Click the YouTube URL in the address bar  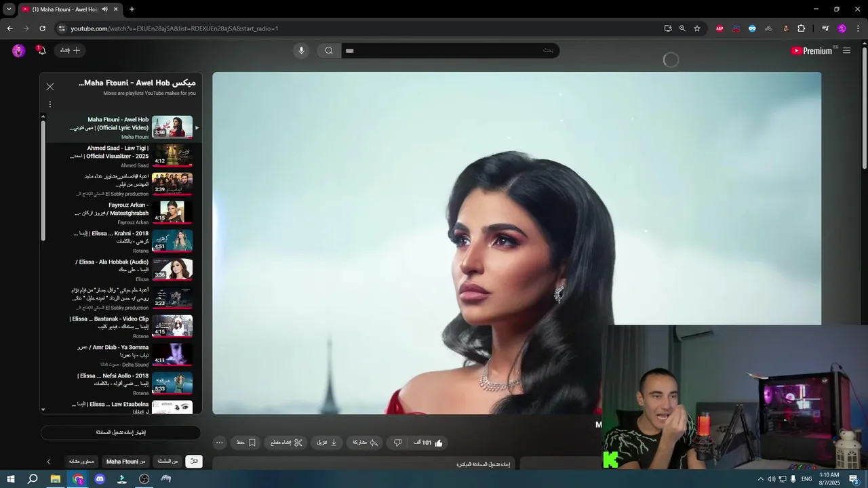click(174, 28)
